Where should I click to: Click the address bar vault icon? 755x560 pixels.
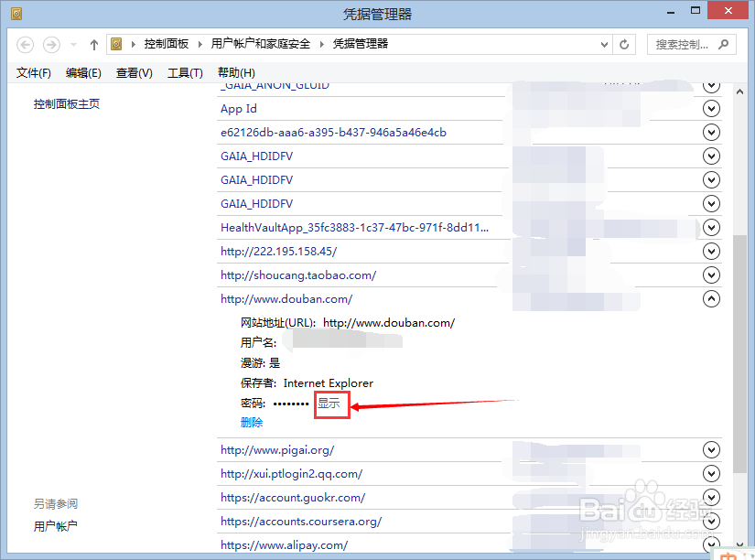point(116,44)
